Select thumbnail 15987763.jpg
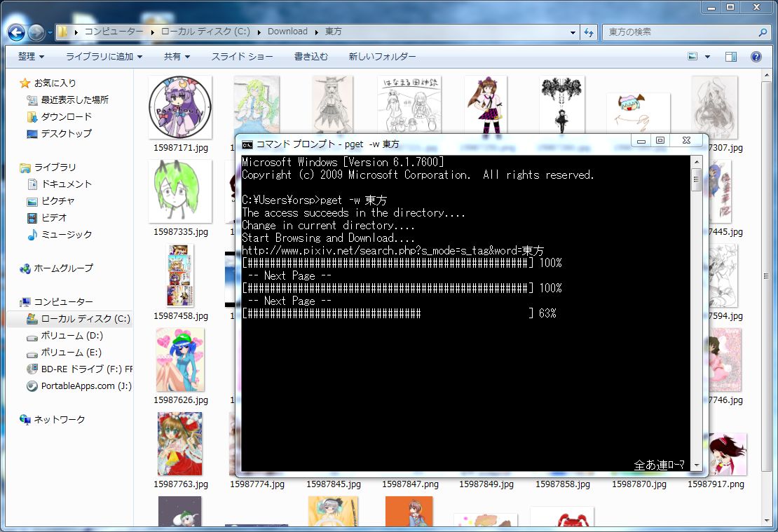This screenshot has height=532, width=778. point(180,444)
